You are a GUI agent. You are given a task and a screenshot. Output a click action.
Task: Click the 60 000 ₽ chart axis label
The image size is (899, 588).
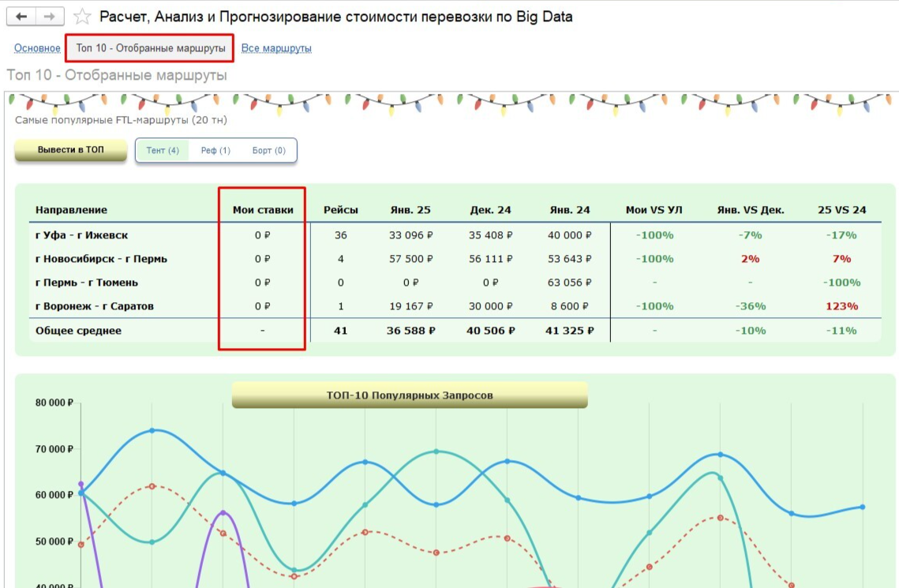[x=54, y=495]
